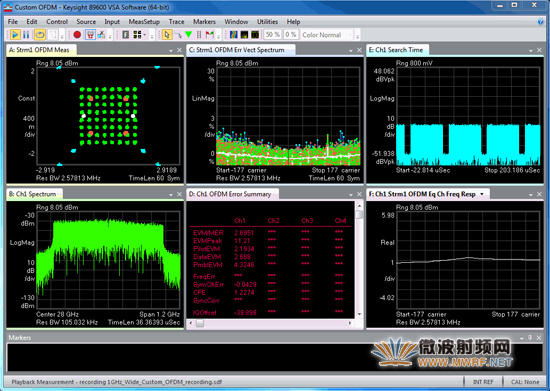Open the trace E window options dropdown

(x=531, y=50)
